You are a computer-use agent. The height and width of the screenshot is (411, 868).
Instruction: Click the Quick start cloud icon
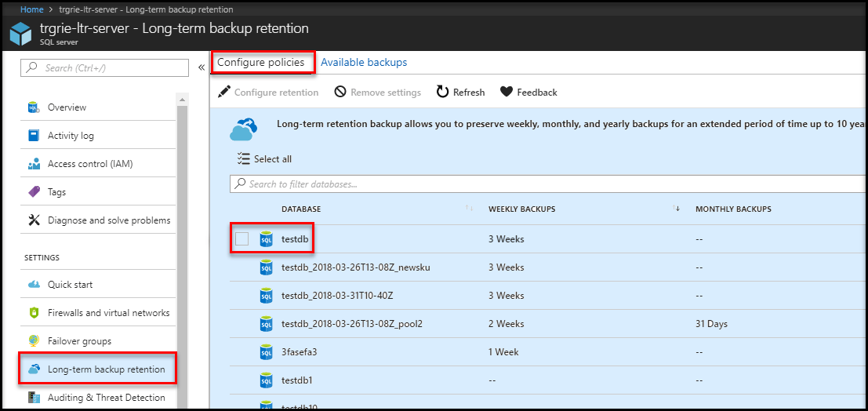click(x=34, y=284)
